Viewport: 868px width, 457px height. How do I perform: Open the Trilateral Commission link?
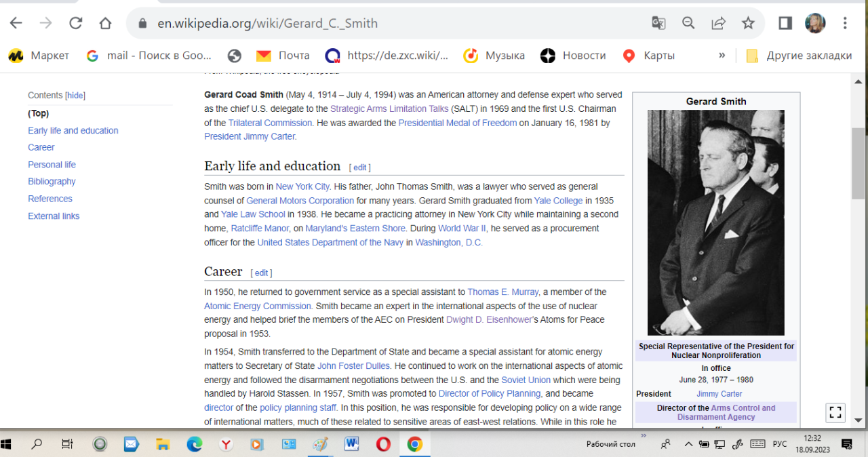point(270,123)
